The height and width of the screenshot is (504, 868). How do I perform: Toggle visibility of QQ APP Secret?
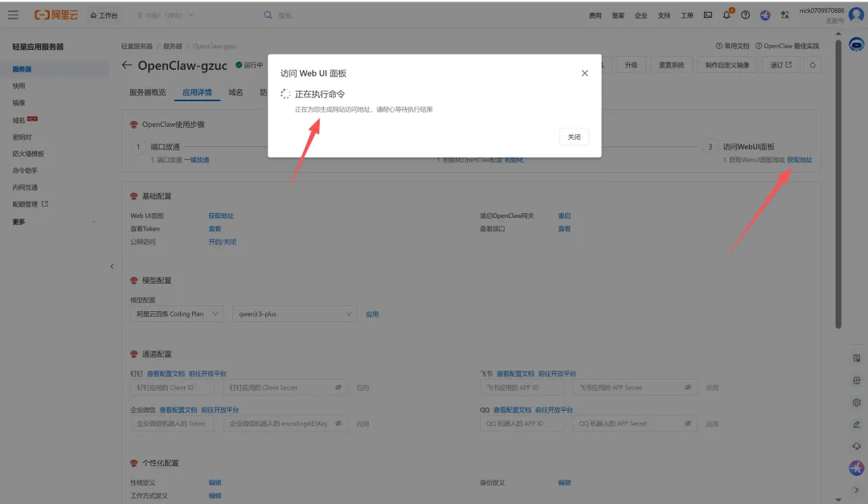click(688, 424)
